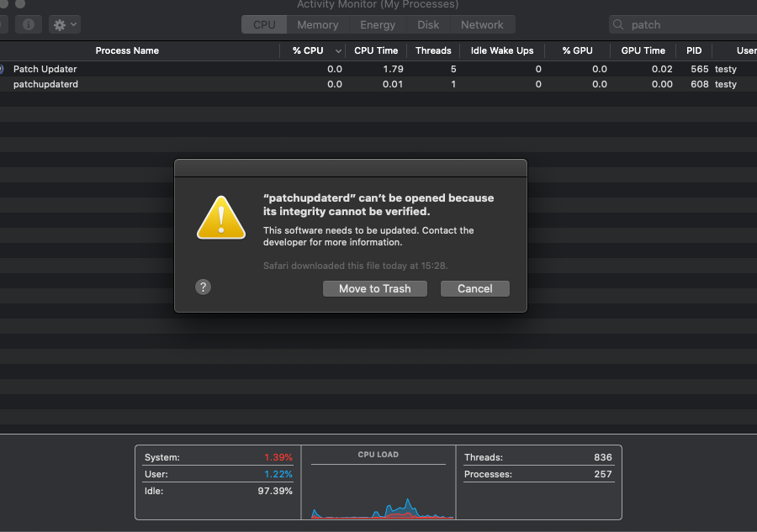Sort by CPU Time column
Viewport: 757px width, 532px height.
(376, 50)
